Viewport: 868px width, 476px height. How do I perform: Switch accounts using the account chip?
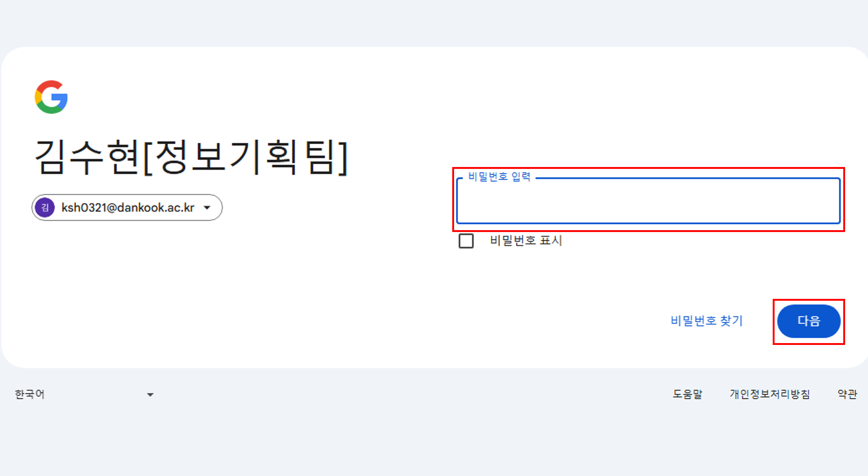[x=127, y=207]
